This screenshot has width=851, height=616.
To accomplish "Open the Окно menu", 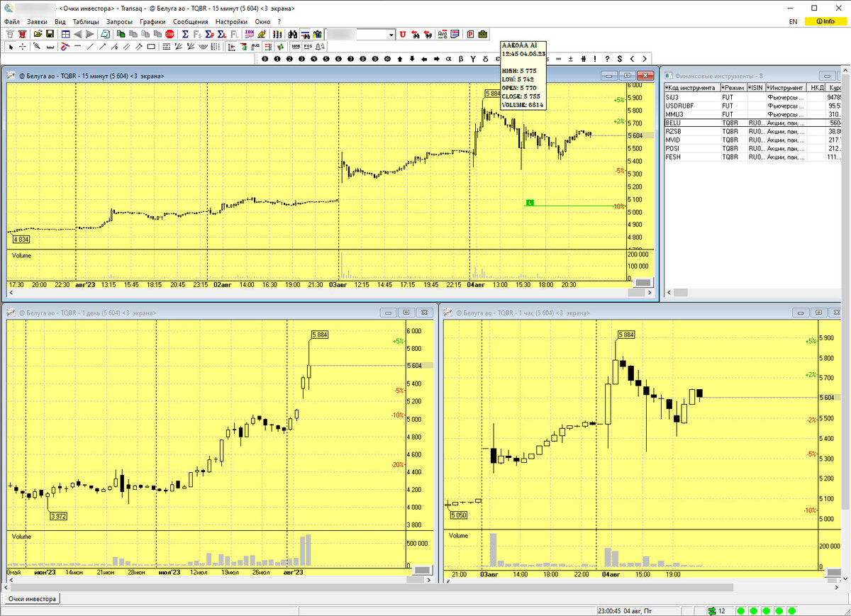I will (x=262, y=21).
